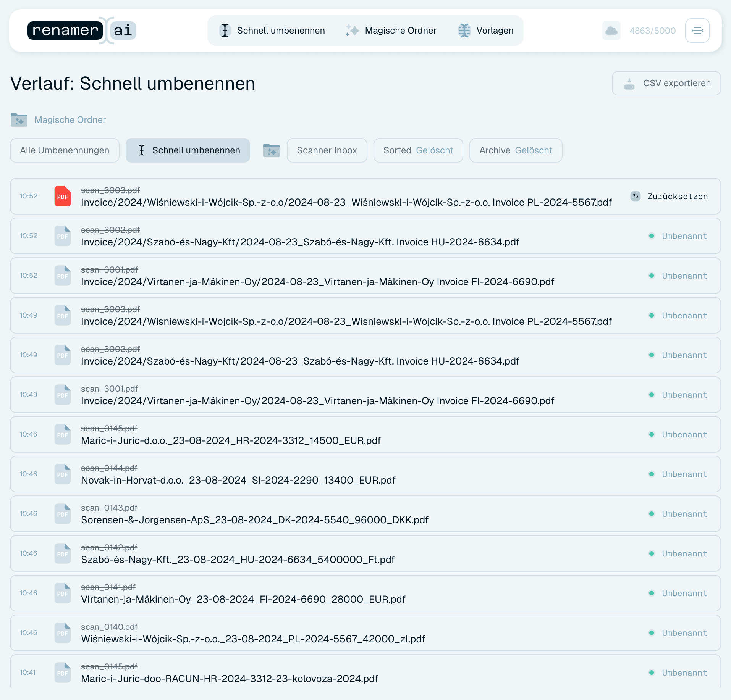Click PDF icon of 10:52 Virtanen invoice row
This screenshot has height=700, width=731.
point(63,276)
